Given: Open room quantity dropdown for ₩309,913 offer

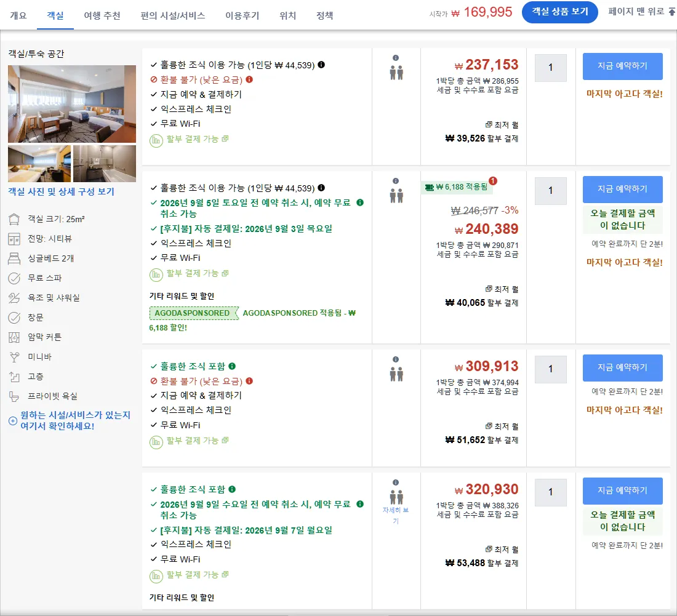Looking at the screenshot, I should click(x=550, y=369).
